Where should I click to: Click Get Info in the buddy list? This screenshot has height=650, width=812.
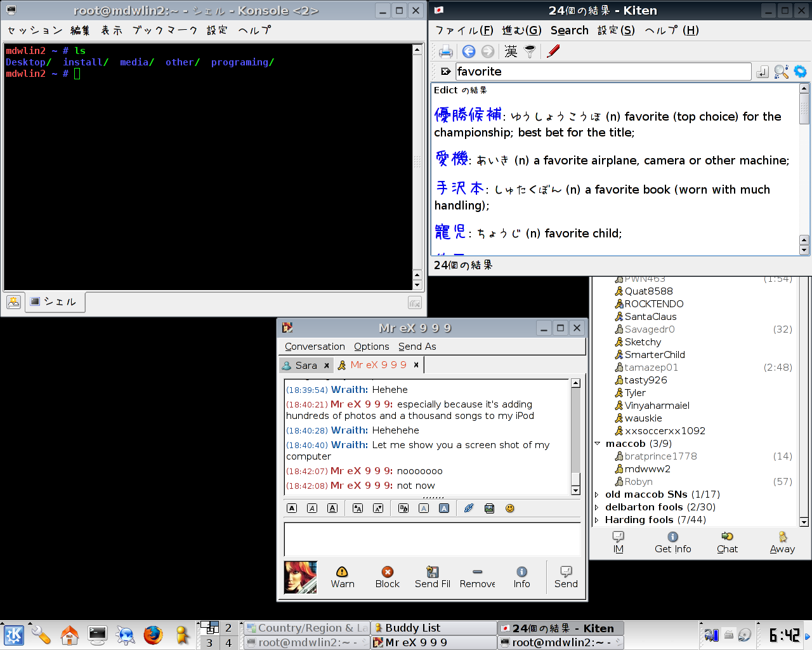[x=672, y=543]
